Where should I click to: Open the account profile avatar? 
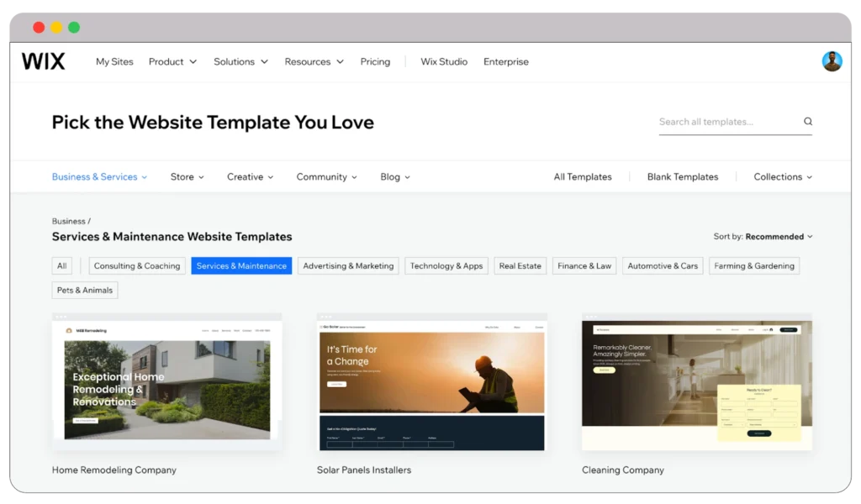tap(832, 60)
